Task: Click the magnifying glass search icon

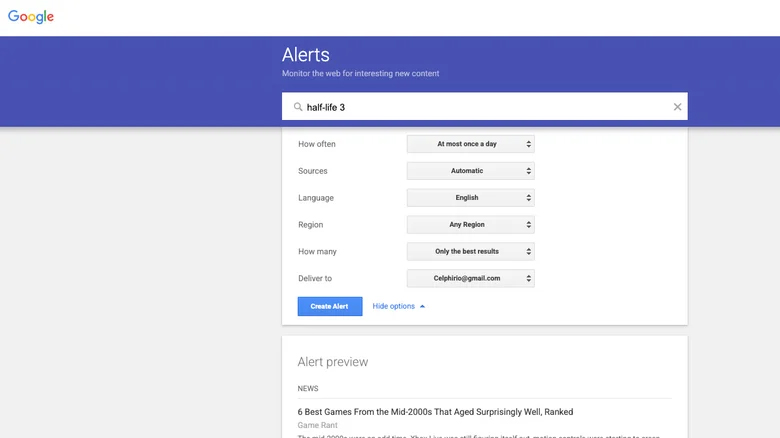Action: tap(298, 107)
